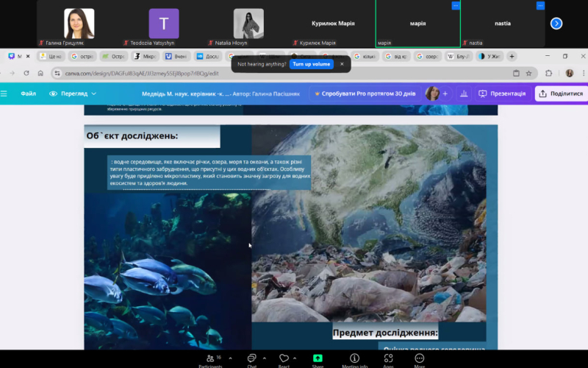
Task: Open options menu on марія video tile
Action: (x=455, y=6)
